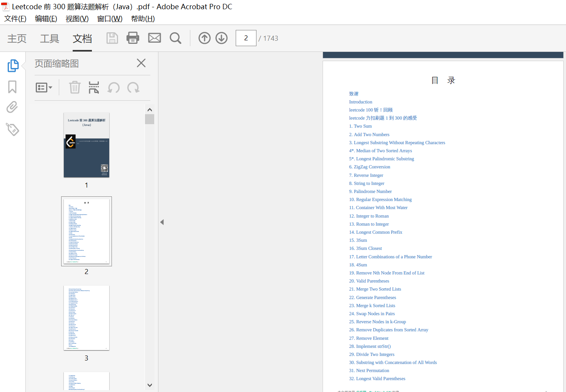Switch to the 工具 tab

pyautogui.click(x=50, y=38)
